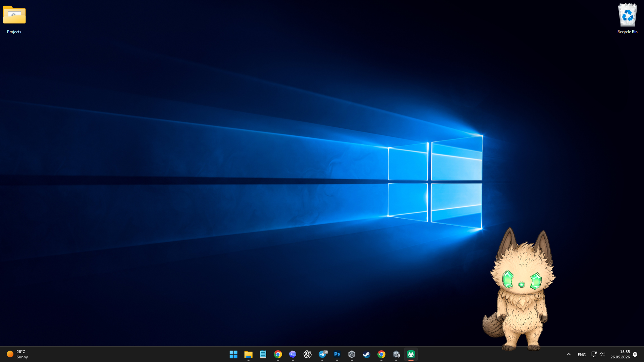Open the ENG input language switcher
Viewport: 644px width, 362px height.
click(x=582, y=354)
